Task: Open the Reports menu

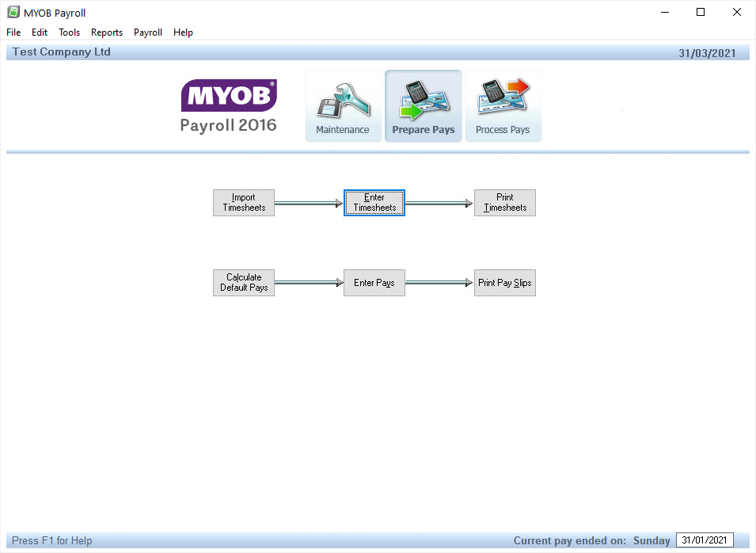Action: coord(107,32)
